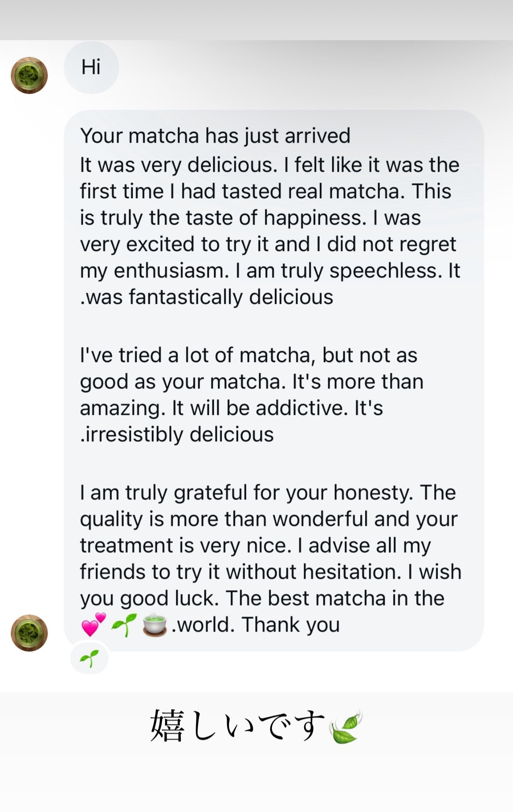The image size is (513, 812).
Task: Tap the green tea cup emoji
Action: [x=155, y=625]
